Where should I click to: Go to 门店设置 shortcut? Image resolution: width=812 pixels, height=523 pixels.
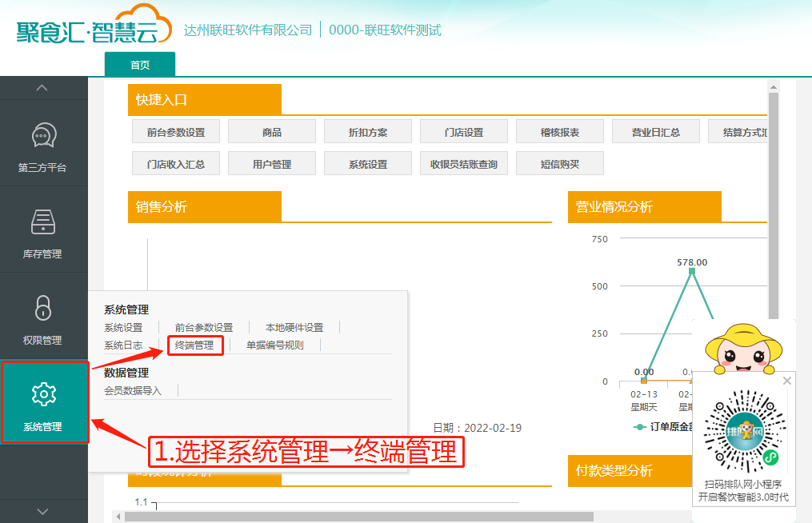tap(464, 131)
